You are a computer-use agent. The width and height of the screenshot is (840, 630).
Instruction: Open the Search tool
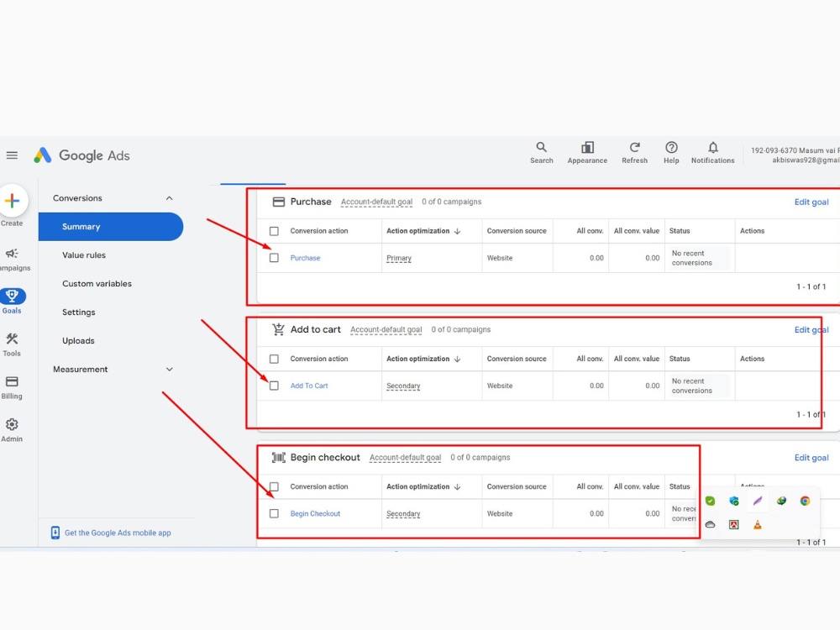pos(541,153)
